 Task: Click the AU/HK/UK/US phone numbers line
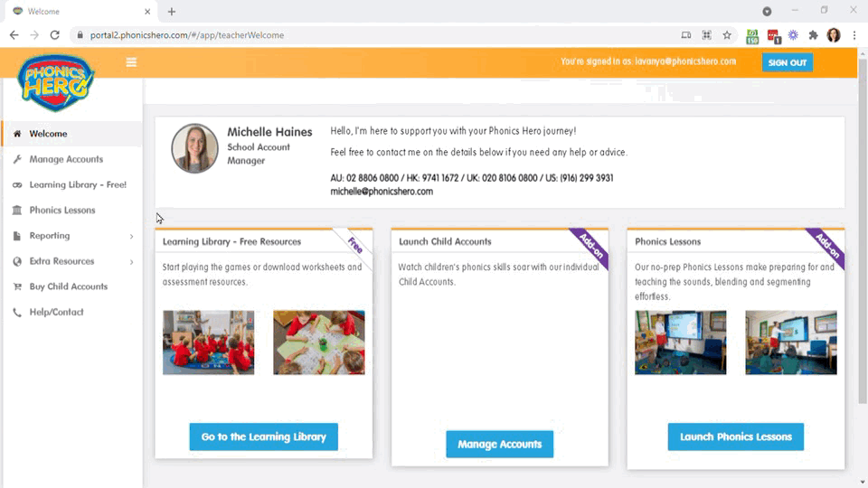(472, 178)
